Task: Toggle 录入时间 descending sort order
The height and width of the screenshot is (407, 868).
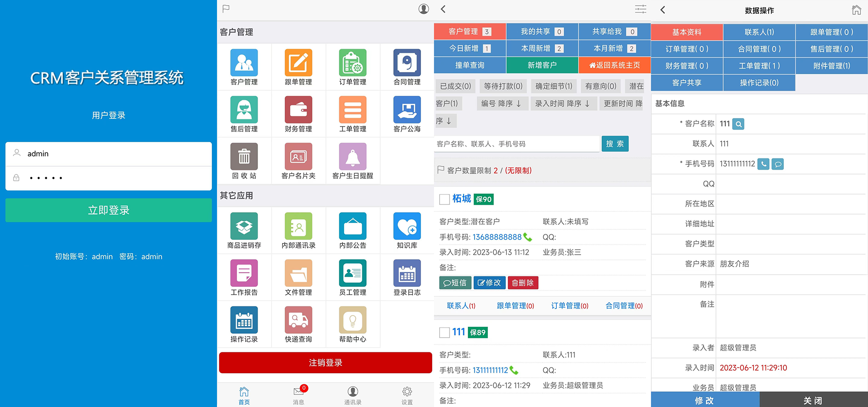Action: click(564, 103)
